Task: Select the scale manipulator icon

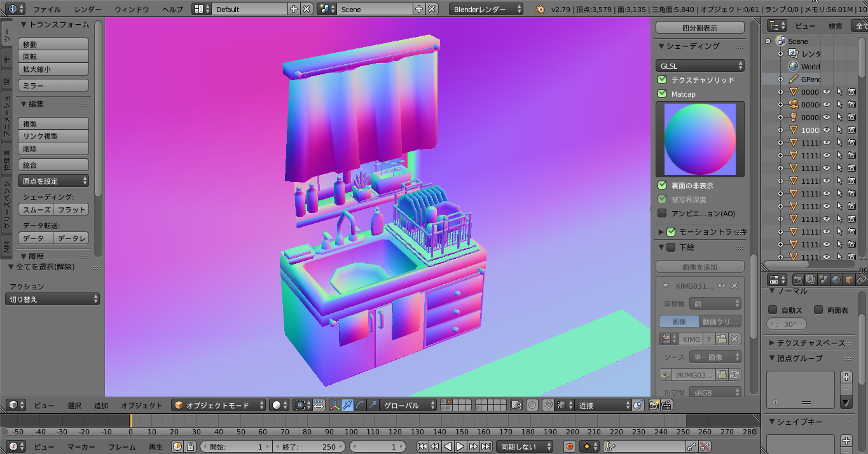Action: (x=373, y=405)
